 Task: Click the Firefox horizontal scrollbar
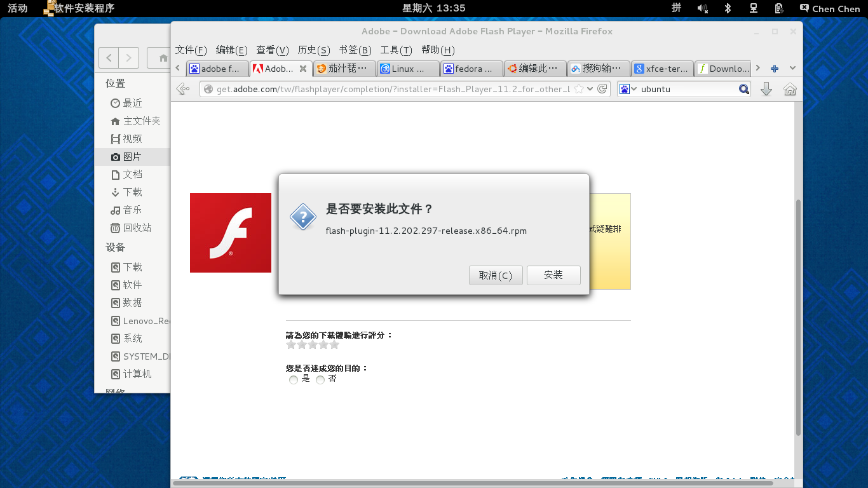click(473, 483)
